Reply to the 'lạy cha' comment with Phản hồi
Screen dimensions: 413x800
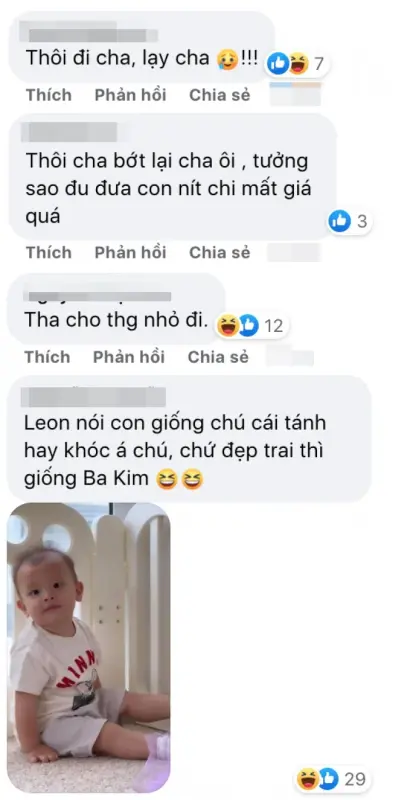131,95
